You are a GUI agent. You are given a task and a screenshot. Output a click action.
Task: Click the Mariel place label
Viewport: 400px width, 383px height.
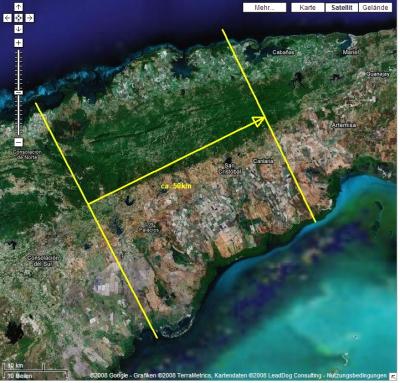pos(351,52)
